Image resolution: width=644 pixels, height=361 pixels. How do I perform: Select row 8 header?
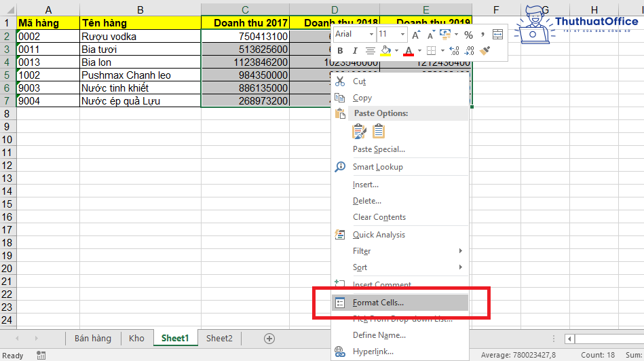[x=7, y=114]
